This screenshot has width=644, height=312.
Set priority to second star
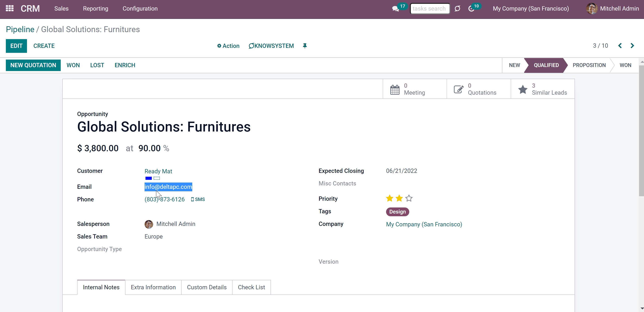[399, 198]
